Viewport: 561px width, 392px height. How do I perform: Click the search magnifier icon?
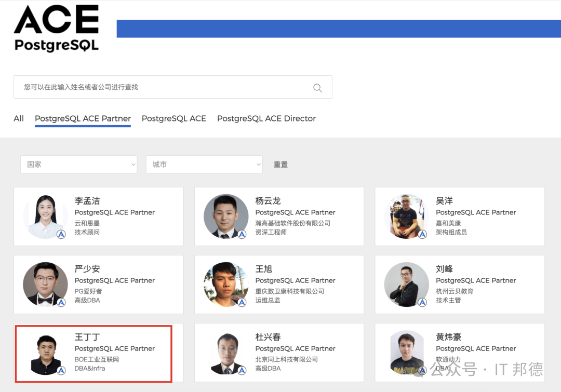coord(317,88)
